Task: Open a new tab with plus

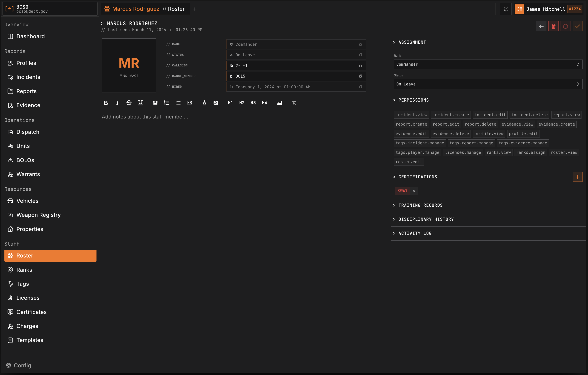Action: 195,9
